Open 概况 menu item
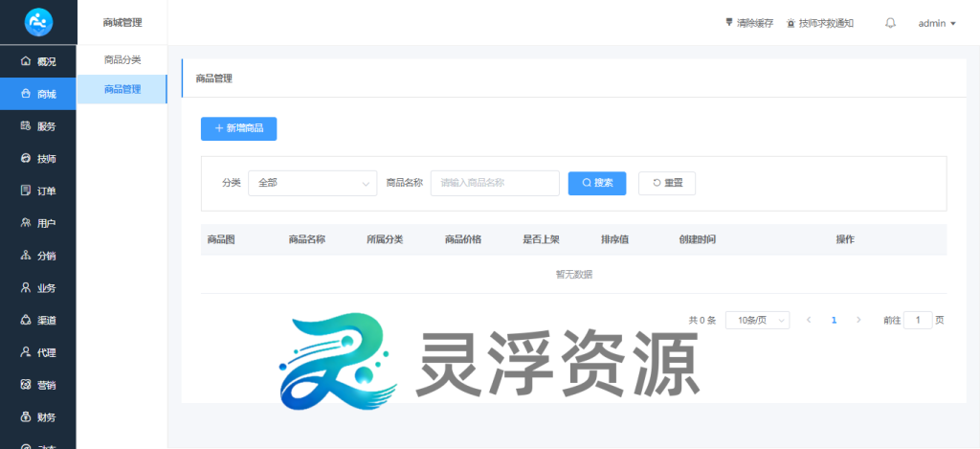980x449 pixels. coord(38,61)
